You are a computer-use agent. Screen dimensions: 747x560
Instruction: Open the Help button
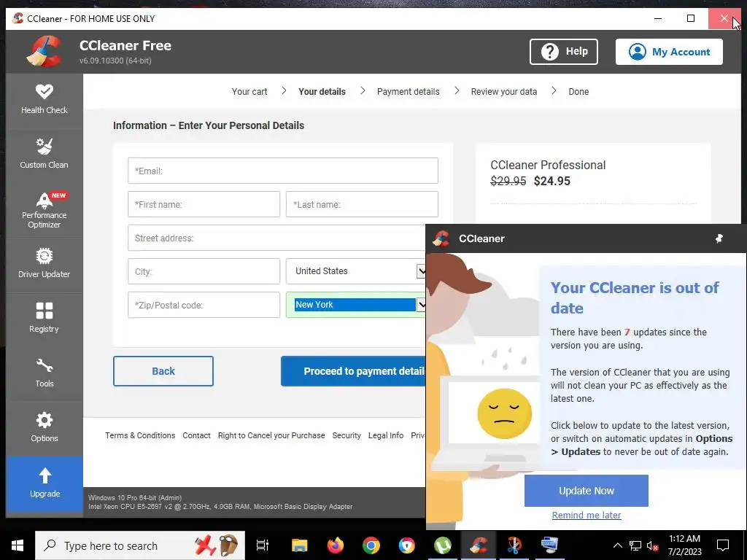pyautogui.click(x=564, y=52)
